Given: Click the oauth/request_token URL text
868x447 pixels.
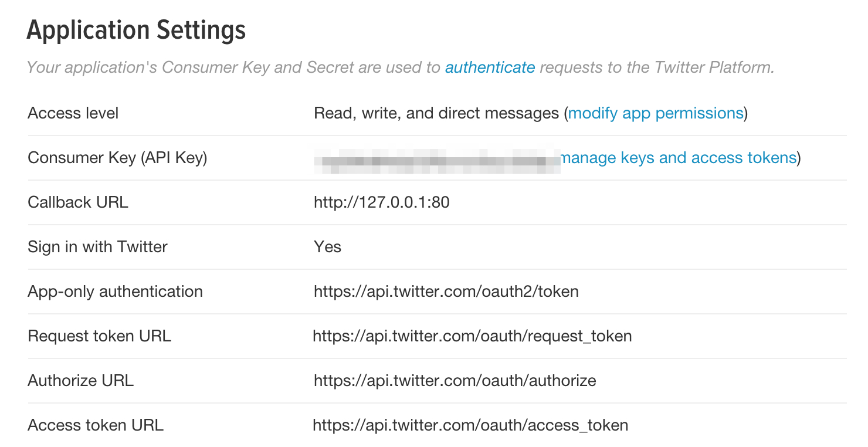Looking at the screenshot, I should click(x=472, y=336).
